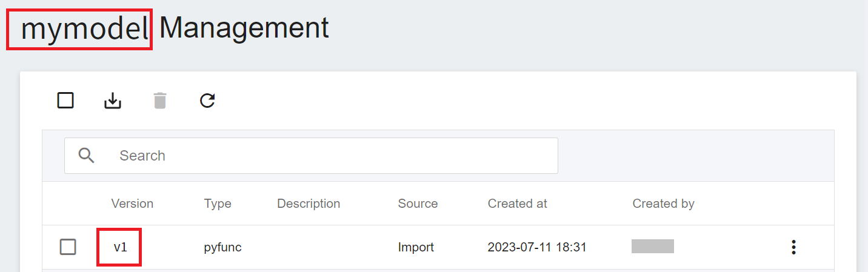Click the redacted creator name cell
The height and width of the screenshot is (272, 868).
click(653, 246)
